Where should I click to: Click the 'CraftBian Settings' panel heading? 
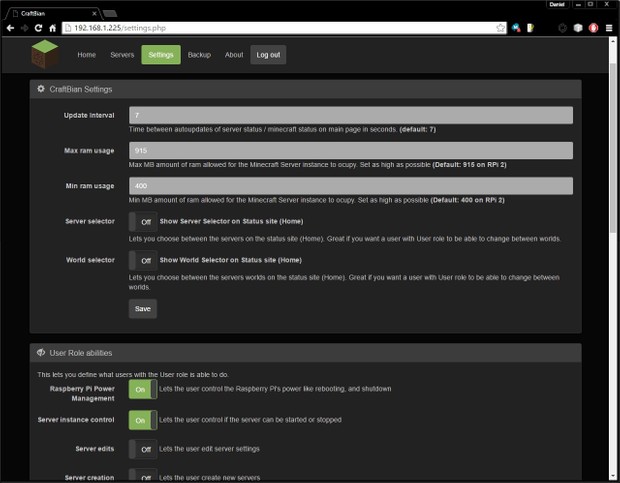[x=81, y=89]
